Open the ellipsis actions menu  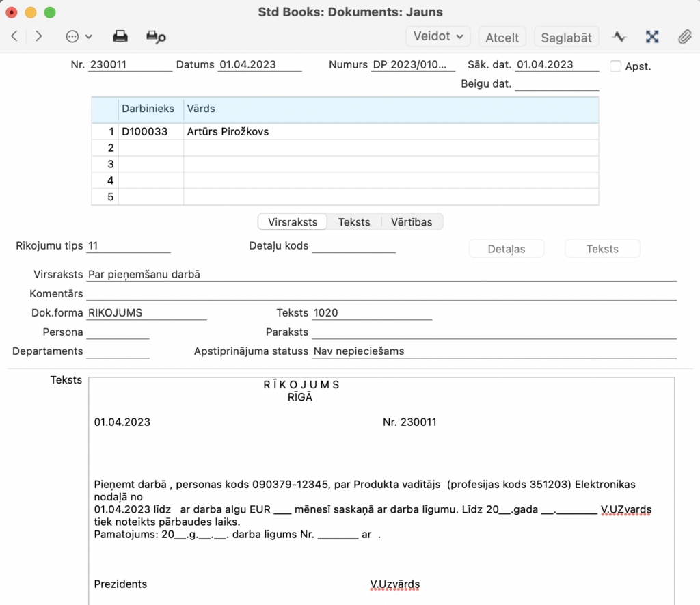coord(79,36)
